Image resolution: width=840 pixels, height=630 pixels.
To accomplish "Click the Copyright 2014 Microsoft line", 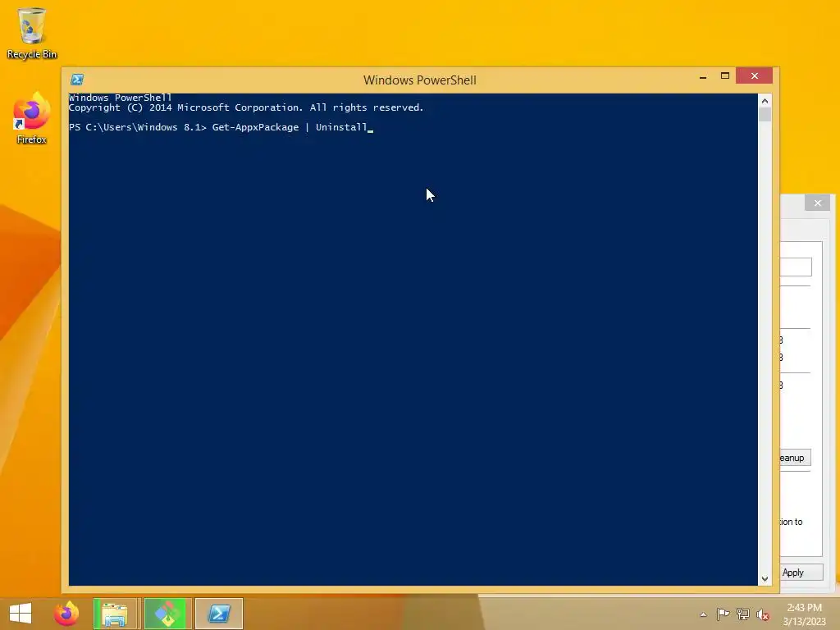I will click(246, 107).
